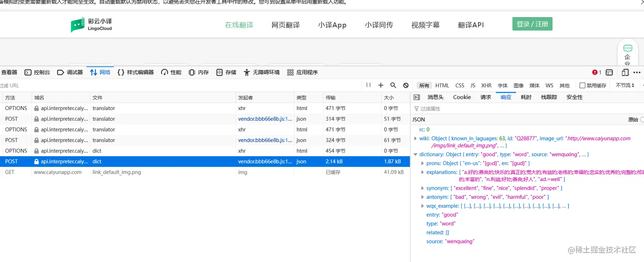Go to 在线翻译 page link
The height and width of the screenshot is (262, 644).
point(239,25)
